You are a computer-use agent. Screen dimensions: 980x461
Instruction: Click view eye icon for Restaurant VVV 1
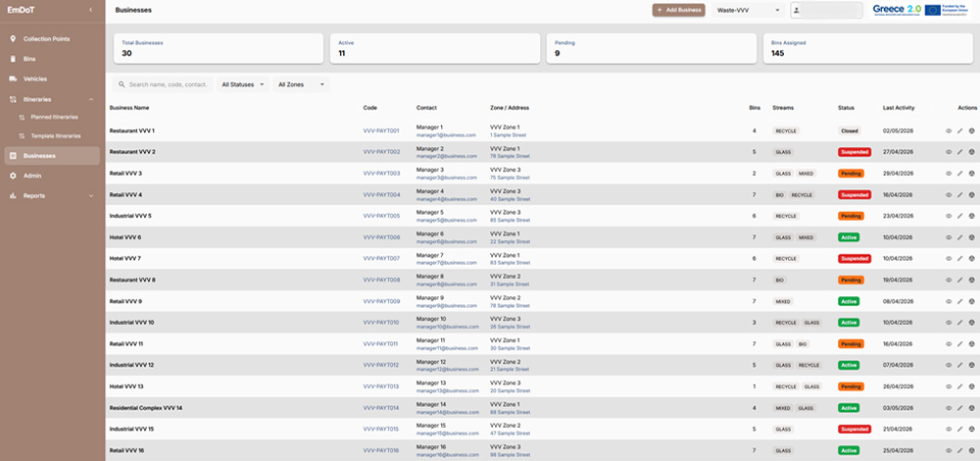(948, 131)
